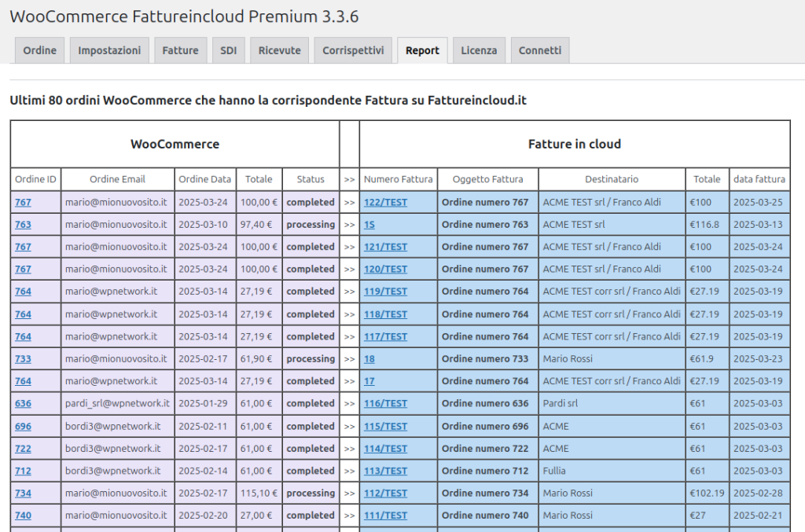Select the €102.19 invoice total

tap(707, 493)
